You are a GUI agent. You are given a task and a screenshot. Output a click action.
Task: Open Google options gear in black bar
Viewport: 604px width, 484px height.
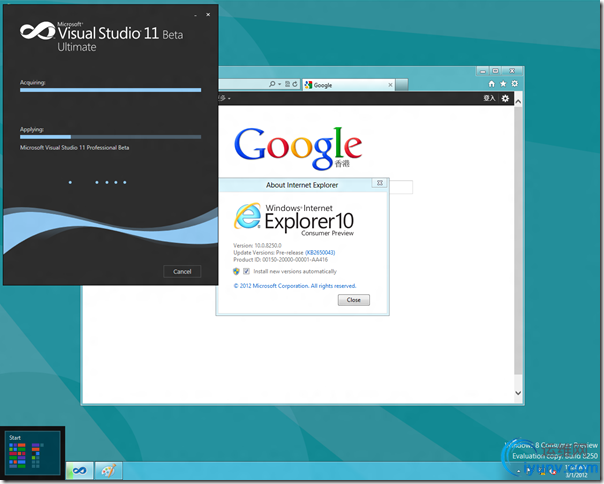tap(505, 98)
